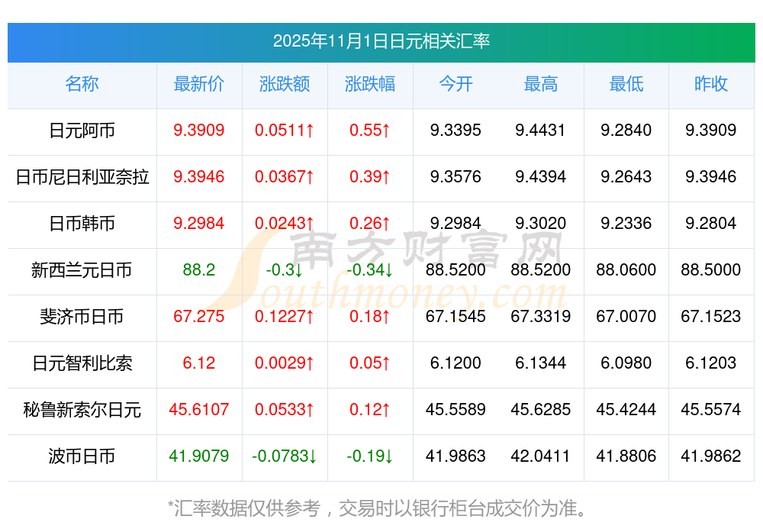Open the 日元阿币 row name

(x=82, y=131)
